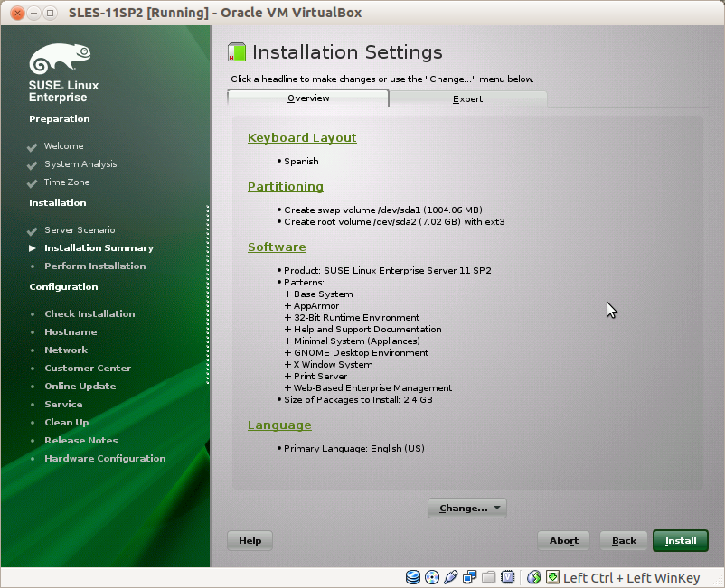Click the Back button

coord(624,540)
